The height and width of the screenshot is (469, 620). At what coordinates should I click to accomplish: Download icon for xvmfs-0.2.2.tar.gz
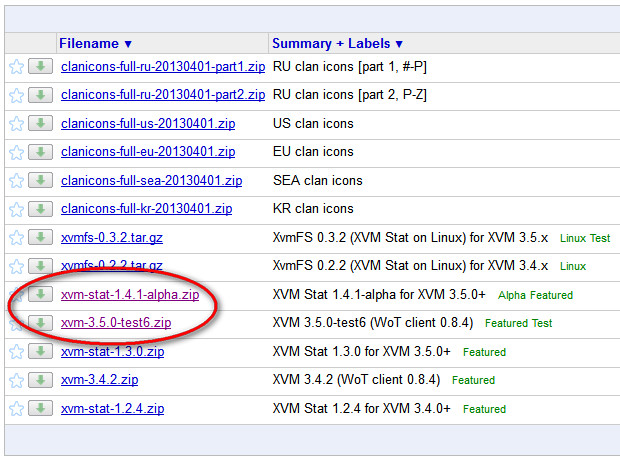(40, 266)
